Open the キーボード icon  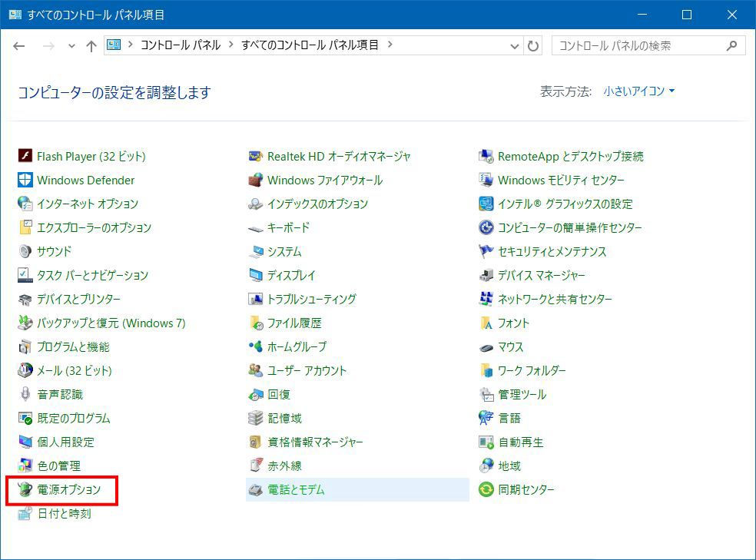(256, 227)
